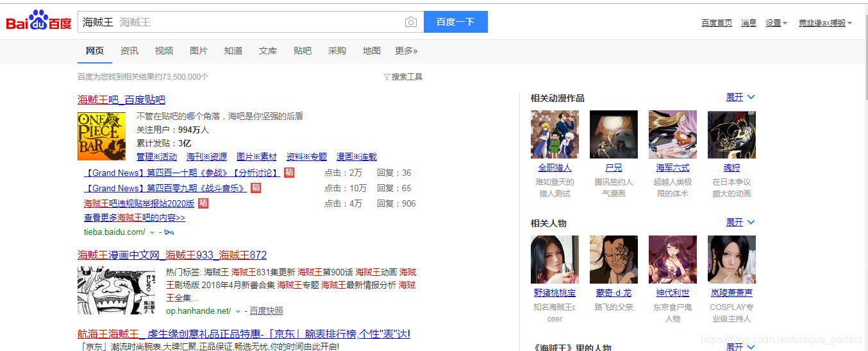868x351 pixels.
Task: Open the 海贼王吧_百度贴吧 result title
Action: pos(121,100)
